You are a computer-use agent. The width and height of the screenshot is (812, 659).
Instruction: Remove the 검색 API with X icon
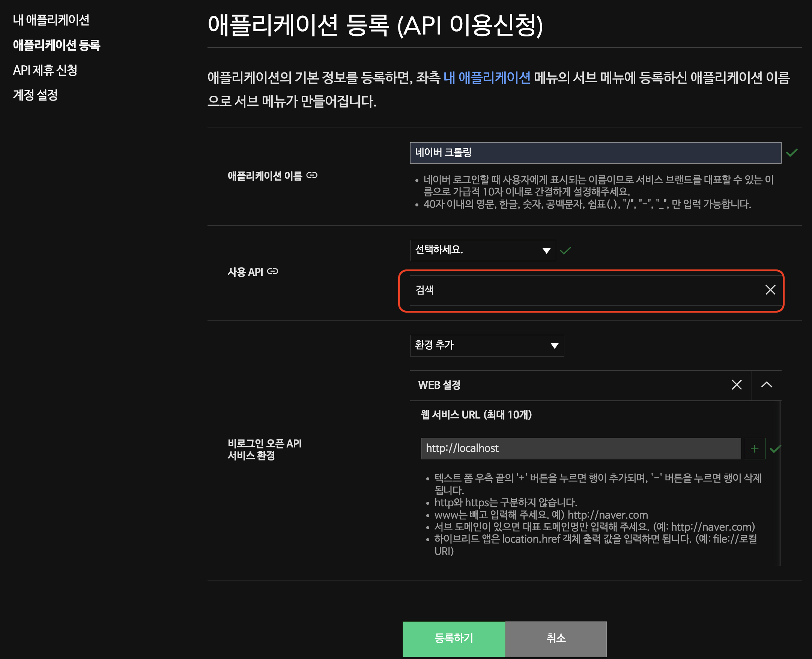click(770, 290)
